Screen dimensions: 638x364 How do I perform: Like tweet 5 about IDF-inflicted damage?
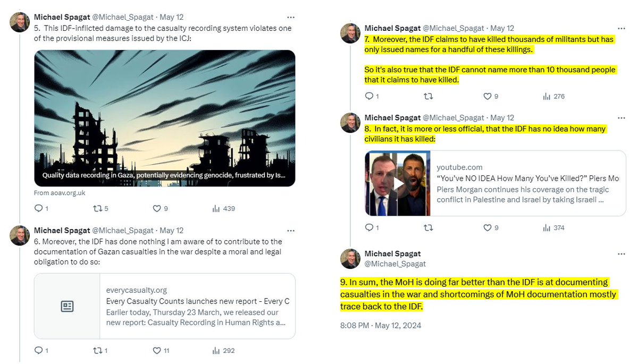coord(157,208)
